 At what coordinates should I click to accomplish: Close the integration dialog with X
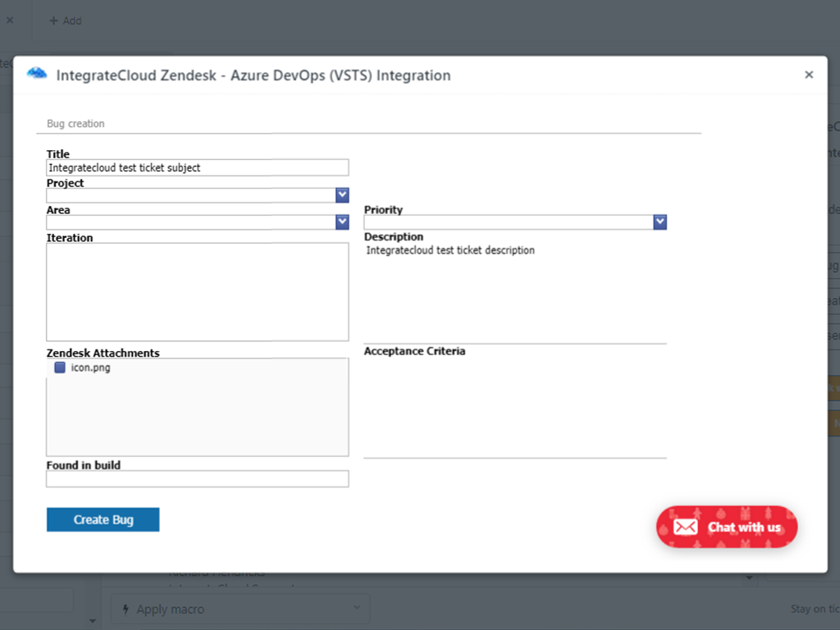point(809,75)
